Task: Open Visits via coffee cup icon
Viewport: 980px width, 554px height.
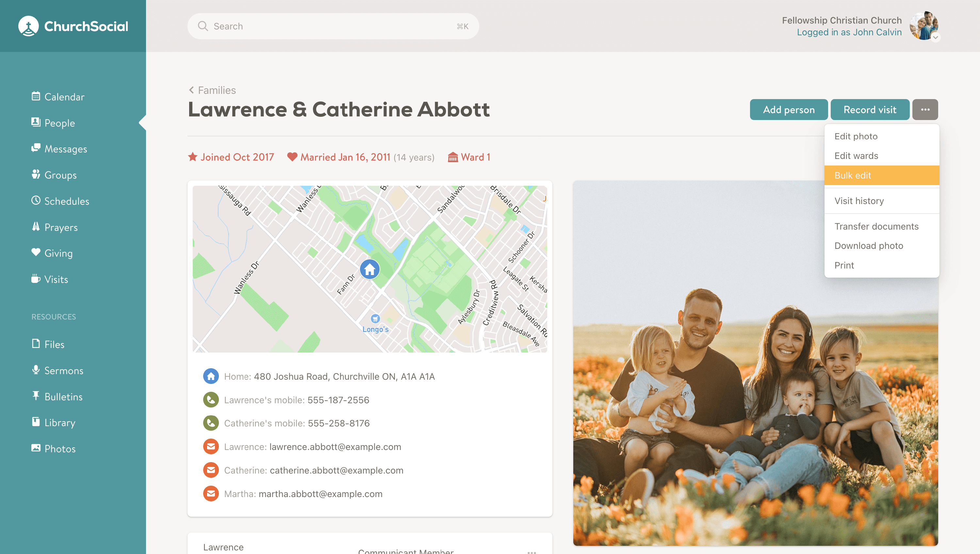Action: coord(36,279)
